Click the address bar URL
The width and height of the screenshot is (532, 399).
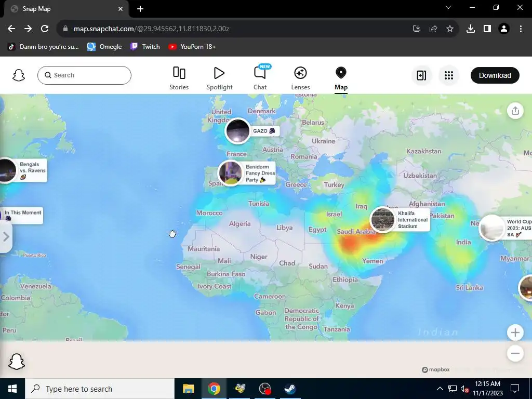[151, 29]
